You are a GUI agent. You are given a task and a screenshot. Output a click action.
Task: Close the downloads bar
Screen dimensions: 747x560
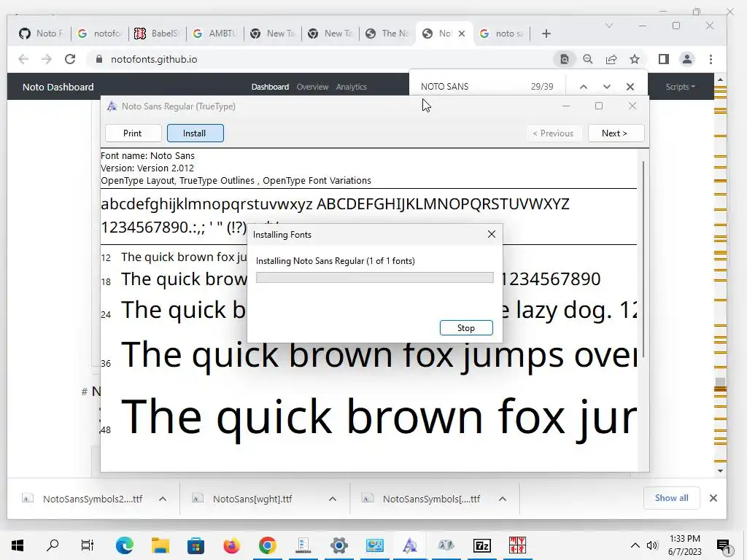coord(713,498)
